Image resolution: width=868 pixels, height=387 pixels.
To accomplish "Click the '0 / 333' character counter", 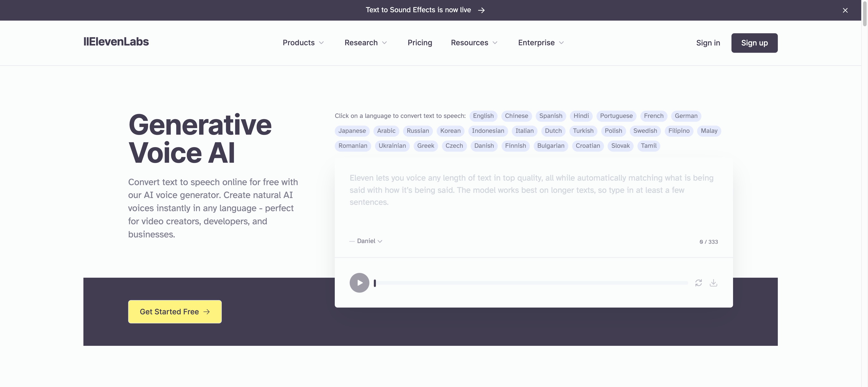I will point(709,242).
